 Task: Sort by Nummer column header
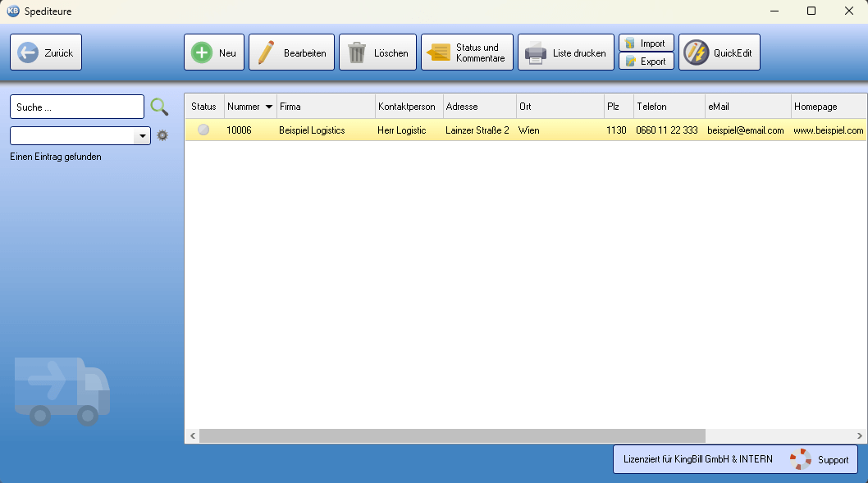pos(249,107)
